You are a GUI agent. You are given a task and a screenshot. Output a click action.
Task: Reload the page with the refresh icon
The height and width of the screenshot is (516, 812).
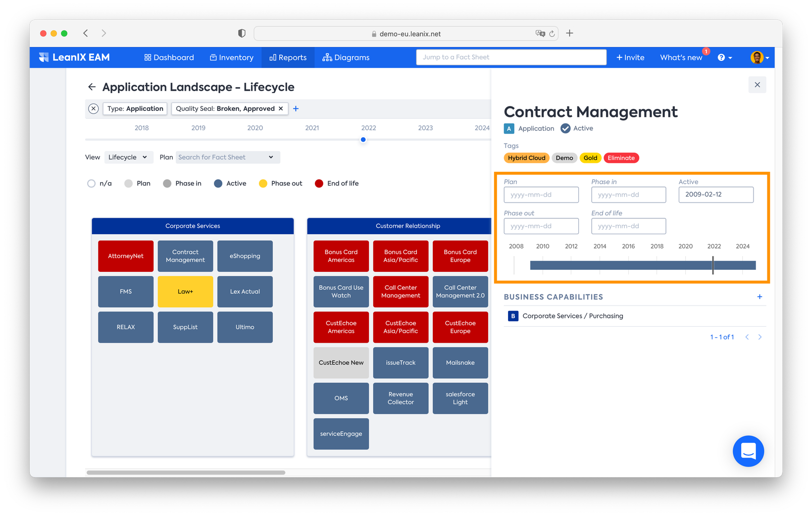552,34
